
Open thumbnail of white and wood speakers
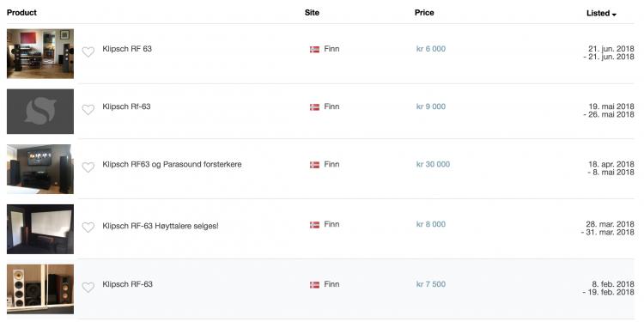tap(40, 289)
